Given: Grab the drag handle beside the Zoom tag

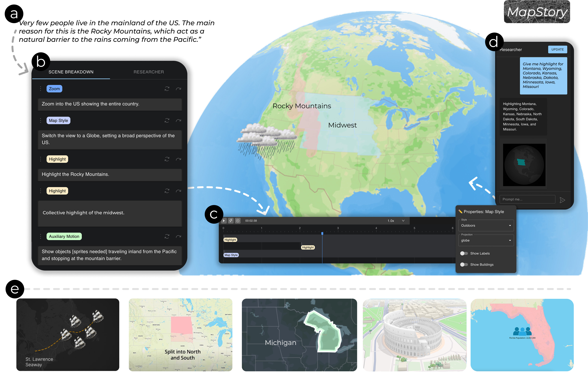Looking at the screenshot, I should pyautogui.click(x=41, y=89).
